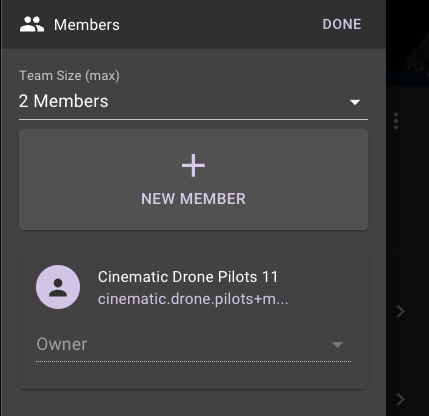The image size is (429, 416).
Task: Click the purple user avatar icon
Action: (58, 287)
